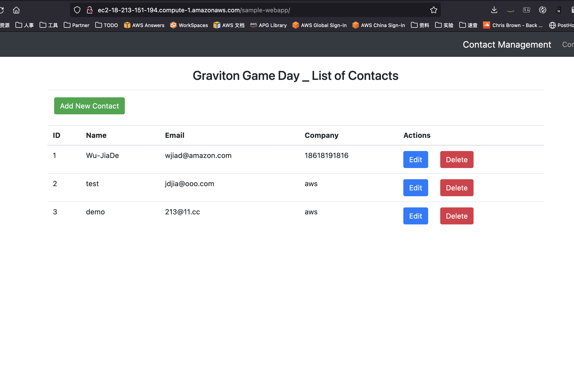Open the AWS Answers bookmark

tap(144, 25)
